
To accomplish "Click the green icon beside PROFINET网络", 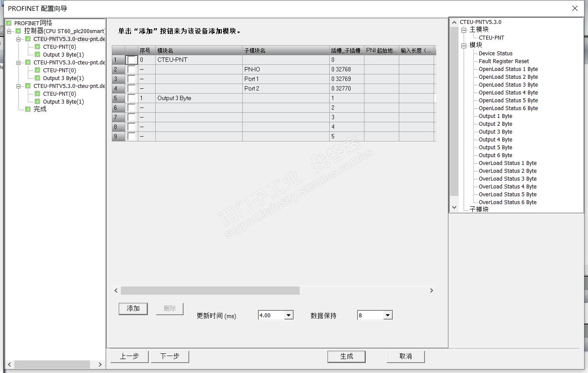I will (x=9, y=23).
